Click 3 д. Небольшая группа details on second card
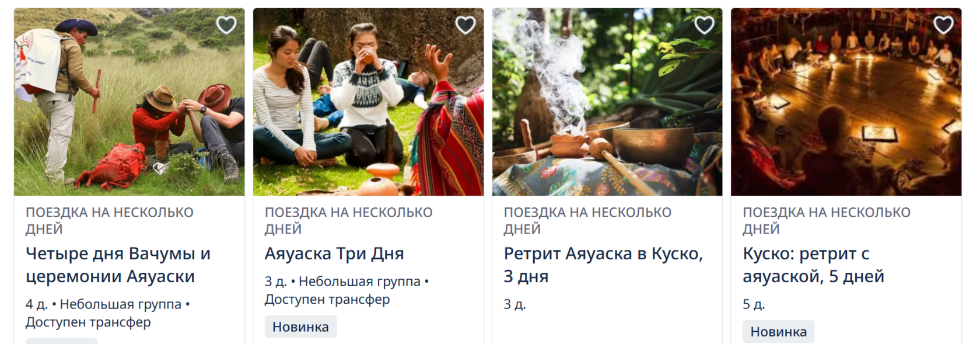This screenshot has height=344, width=980. 347,290
